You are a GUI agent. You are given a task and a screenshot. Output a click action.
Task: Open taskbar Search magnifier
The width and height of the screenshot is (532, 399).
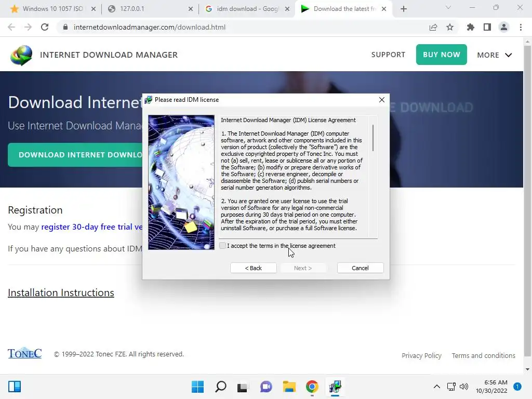(x=220, y=387)
